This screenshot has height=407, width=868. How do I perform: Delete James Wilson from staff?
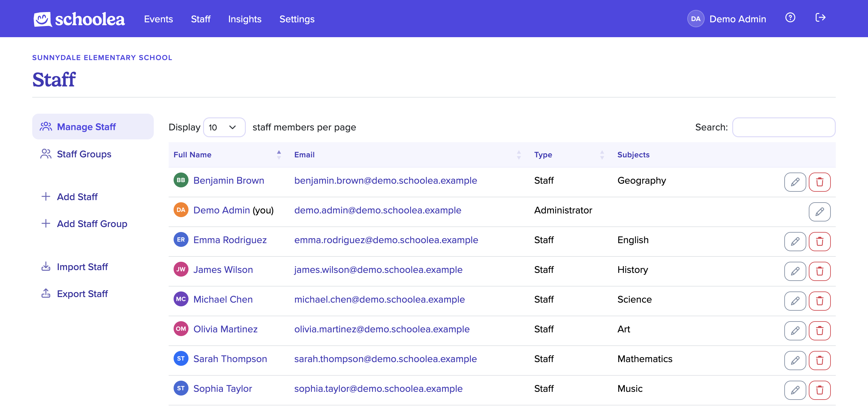point(819,271)
